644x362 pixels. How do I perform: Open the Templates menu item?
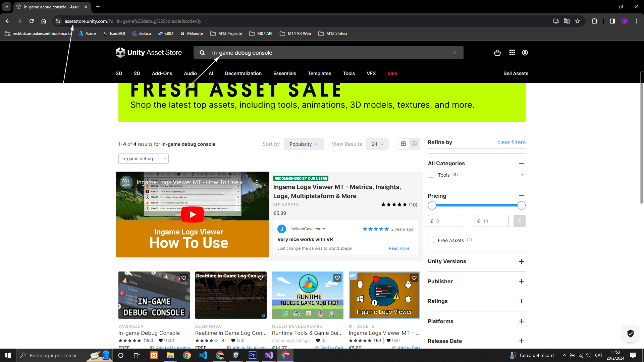(319, 73)
